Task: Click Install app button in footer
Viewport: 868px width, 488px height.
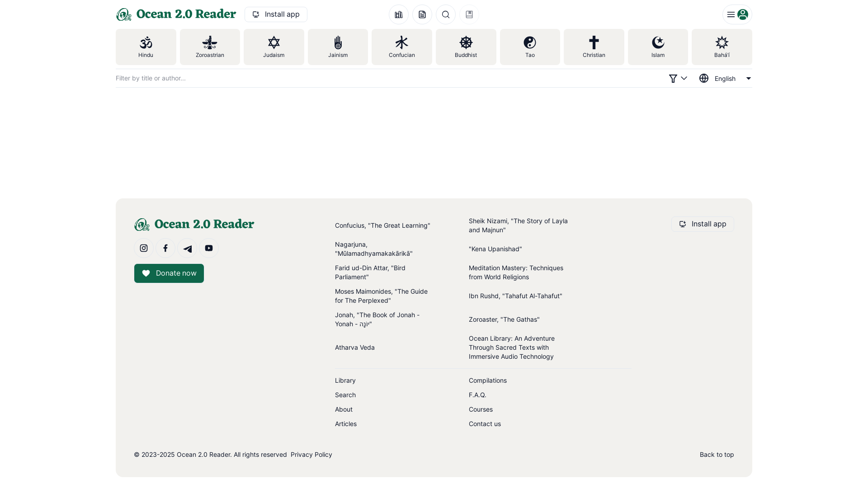Action: tap(703, 224)
